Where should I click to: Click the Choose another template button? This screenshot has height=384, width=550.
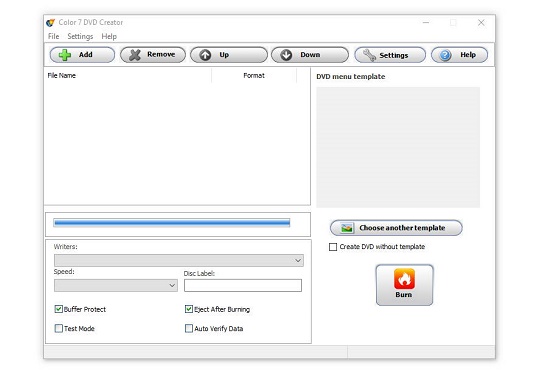396,228
